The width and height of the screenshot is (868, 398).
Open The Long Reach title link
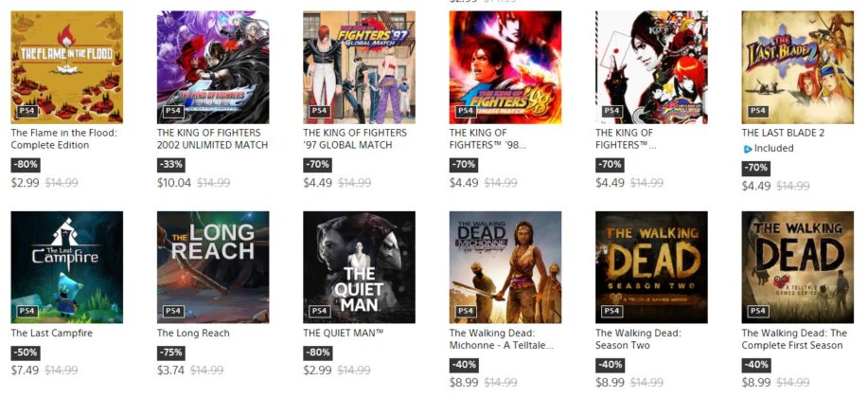tap(193, 334)
